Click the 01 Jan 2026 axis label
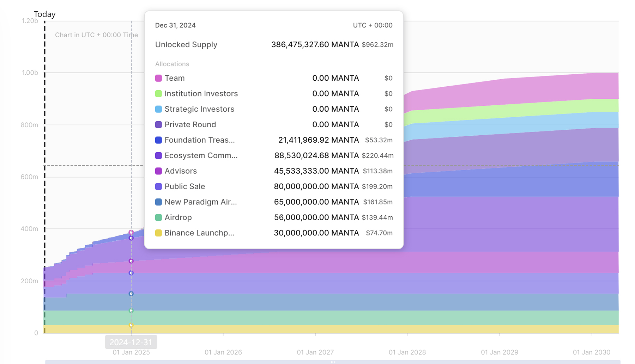The image size is (635, 364). [x=223, y=352]
